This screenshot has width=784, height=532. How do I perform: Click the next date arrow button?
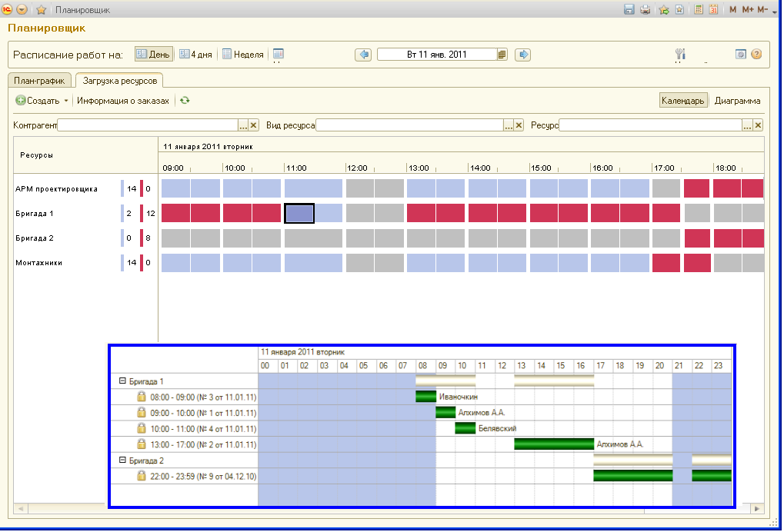point(522,55)
